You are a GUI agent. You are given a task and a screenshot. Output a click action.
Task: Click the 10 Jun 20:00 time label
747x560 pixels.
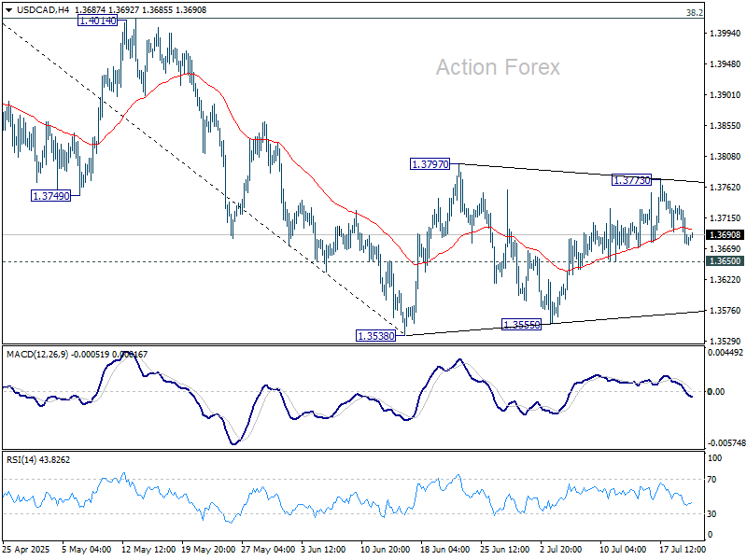pos(386,550)
